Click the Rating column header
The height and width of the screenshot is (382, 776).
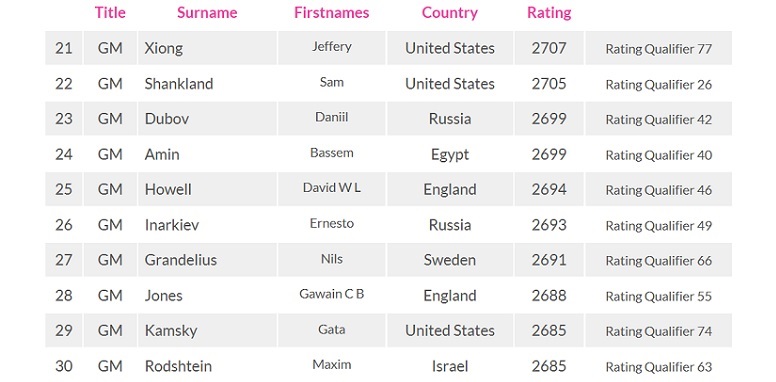click(x=549, y=13)
